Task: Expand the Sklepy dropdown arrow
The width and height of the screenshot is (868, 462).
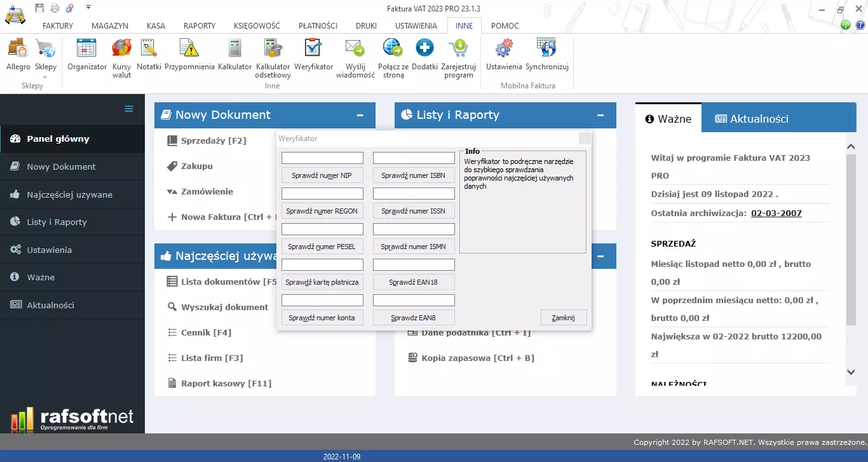Action: coord(46,77)
